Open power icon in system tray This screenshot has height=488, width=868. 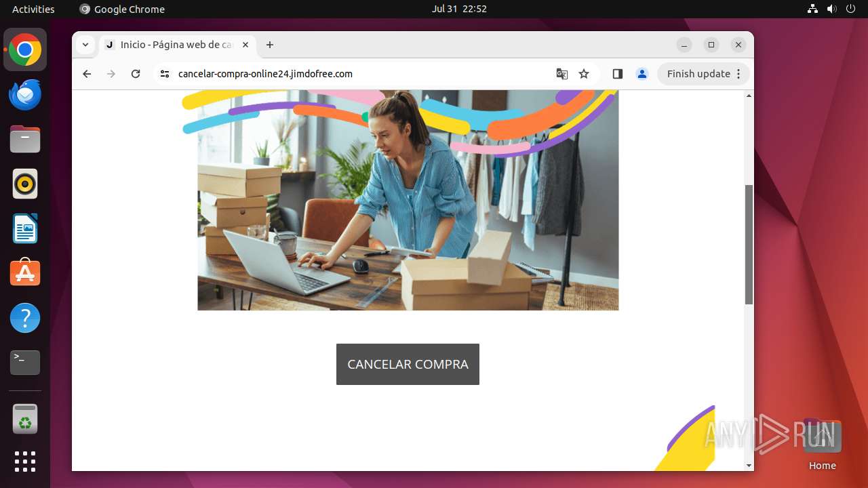click(x=851, y=9)
